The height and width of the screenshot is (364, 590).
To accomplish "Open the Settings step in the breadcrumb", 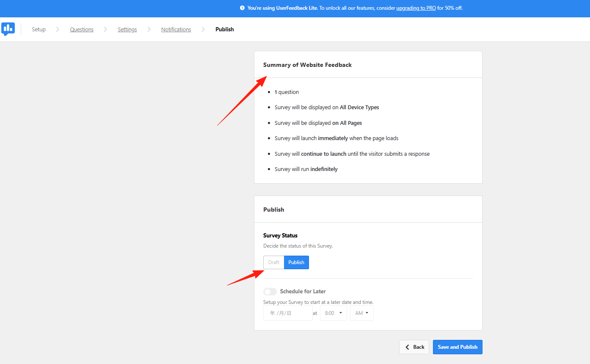I will (x=127, y=29).
